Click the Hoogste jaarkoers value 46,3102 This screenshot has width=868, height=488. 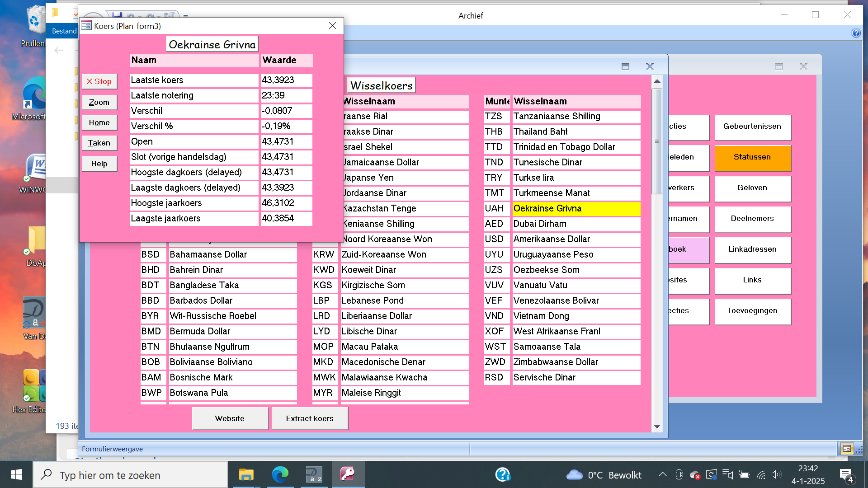point(287,203)
